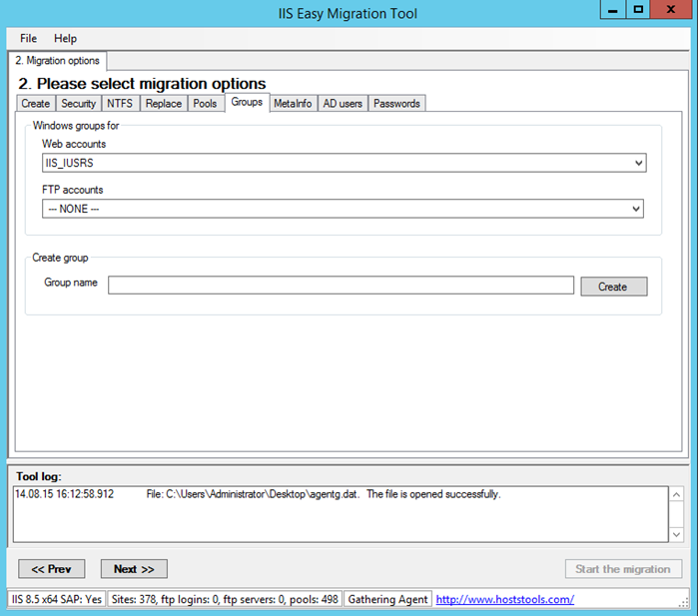The image size is (698, 616).
Task: Open the hoststools.com link
Action: tap(505, 599)
